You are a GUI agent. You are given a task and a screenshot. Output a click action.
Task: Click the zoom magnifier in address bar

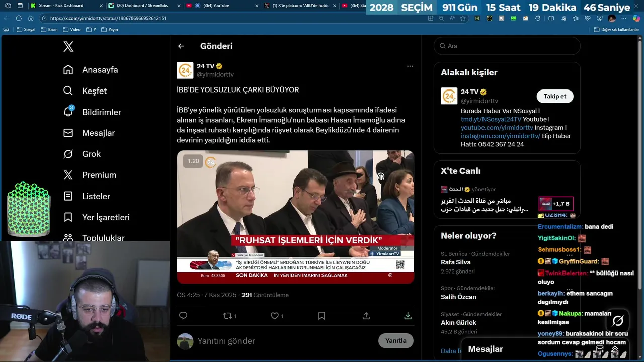click(441, 18)
